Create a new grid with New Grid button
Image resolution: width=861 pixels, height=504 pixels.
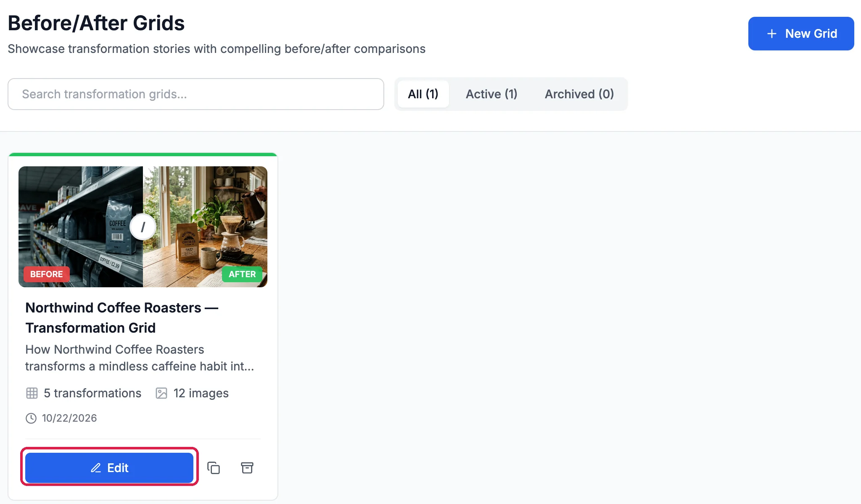click(x=801, y=34)
